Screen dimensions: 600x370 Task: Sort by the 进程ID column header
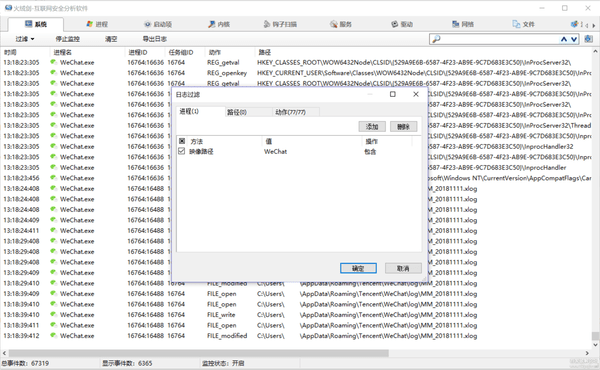[137, 52]
